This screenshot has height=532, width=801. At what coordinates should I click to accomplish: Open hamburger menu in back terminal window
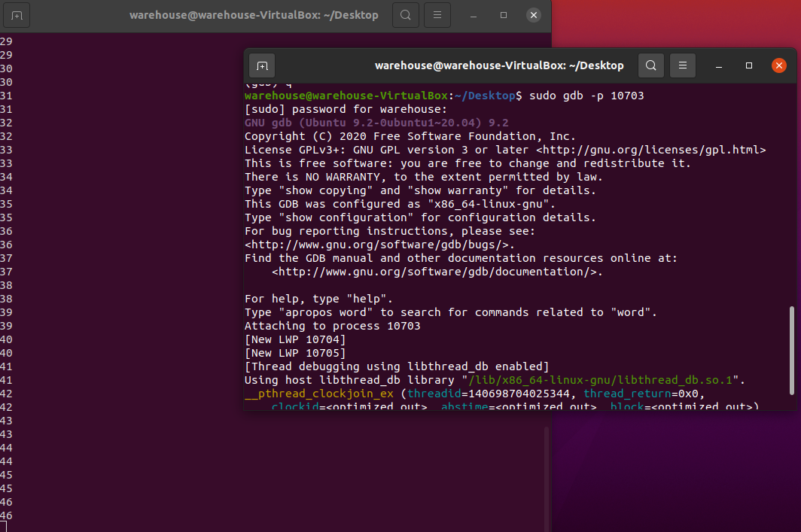coord(437,15)
